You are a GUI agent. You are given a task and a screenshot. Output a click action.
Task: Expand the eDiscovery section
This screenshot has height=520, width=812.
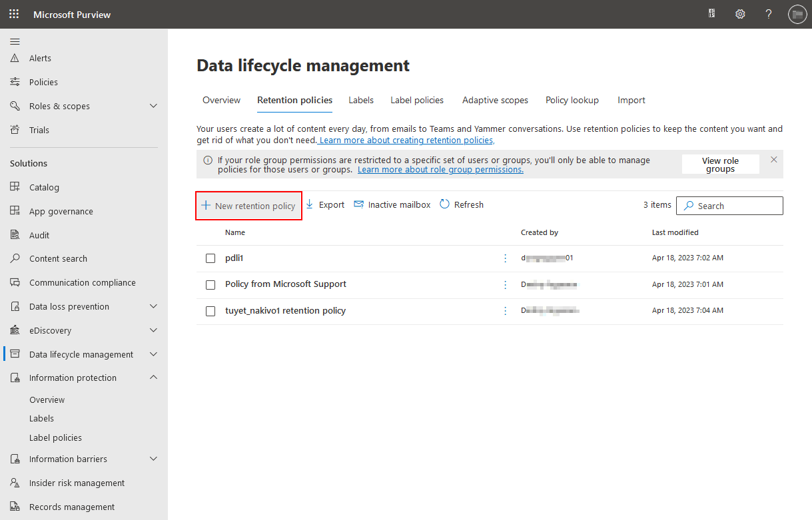tap(154, 330)
